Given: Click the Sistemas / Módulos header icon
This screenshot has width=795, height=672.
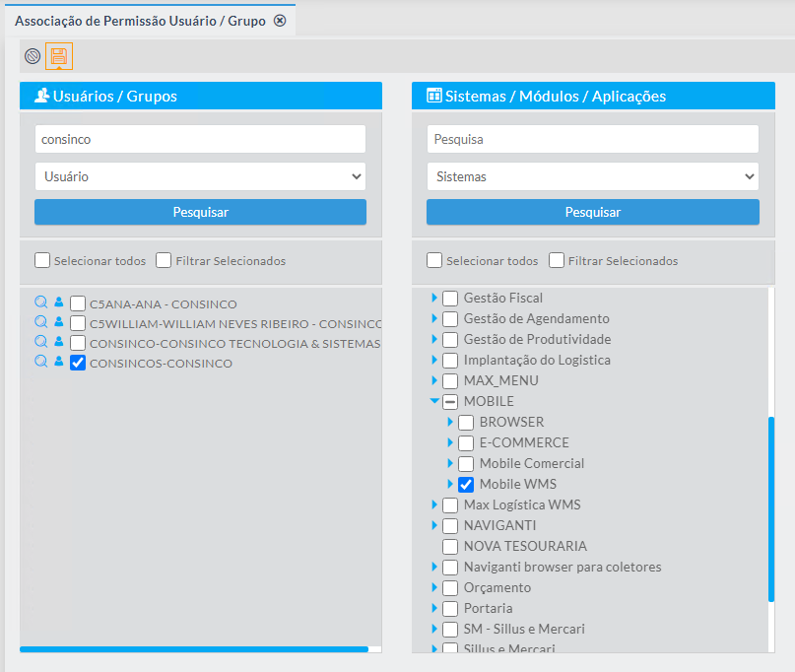Looking at the screenshot, I should point(434,96).
